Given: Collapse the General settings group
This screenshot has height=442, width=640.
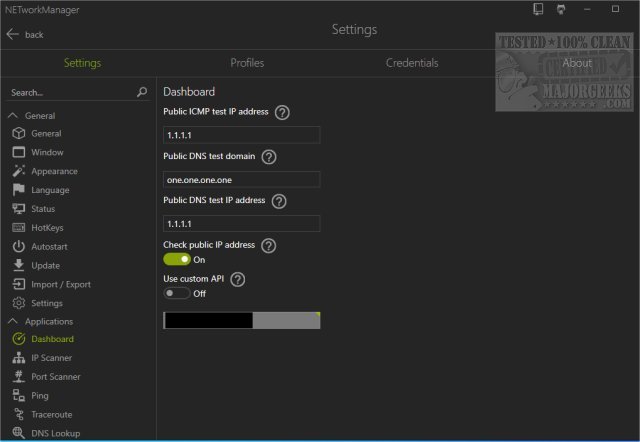Looking at the screenshot, I should [15, 115].
